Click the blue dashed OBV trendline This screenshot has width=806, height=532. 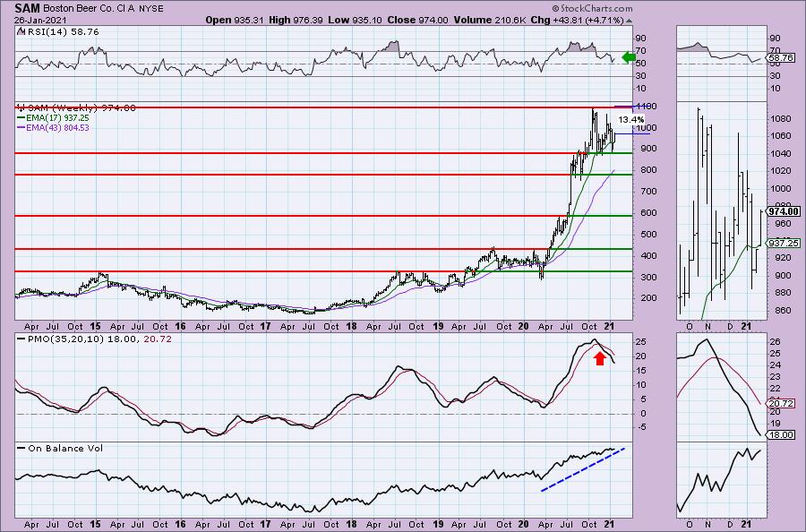coord(583,470)
